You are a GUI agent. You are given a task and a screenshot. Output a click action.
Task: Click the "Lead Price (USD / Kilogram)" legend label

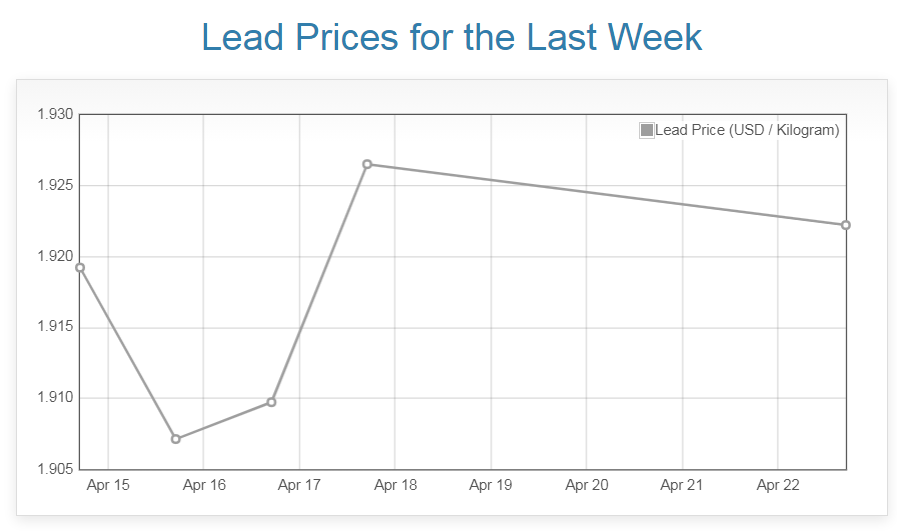(747, 130)
